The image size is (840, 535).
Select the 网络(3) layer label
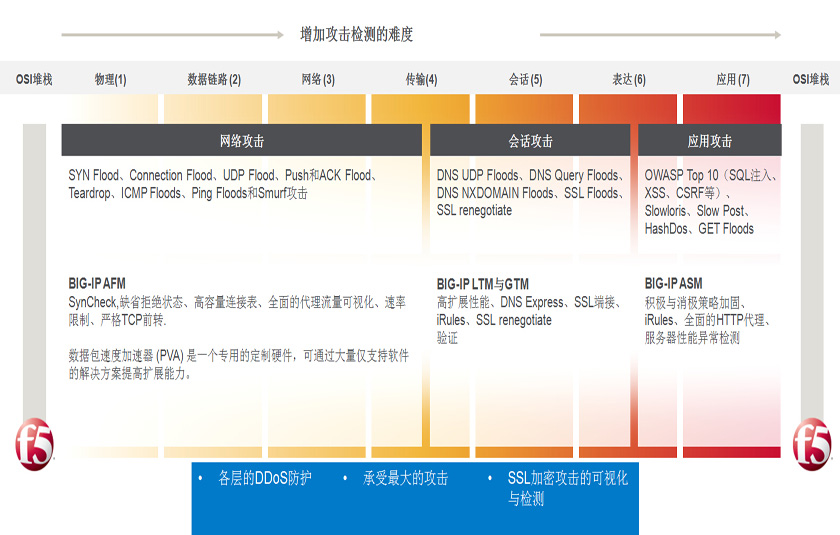coord(318,80)
